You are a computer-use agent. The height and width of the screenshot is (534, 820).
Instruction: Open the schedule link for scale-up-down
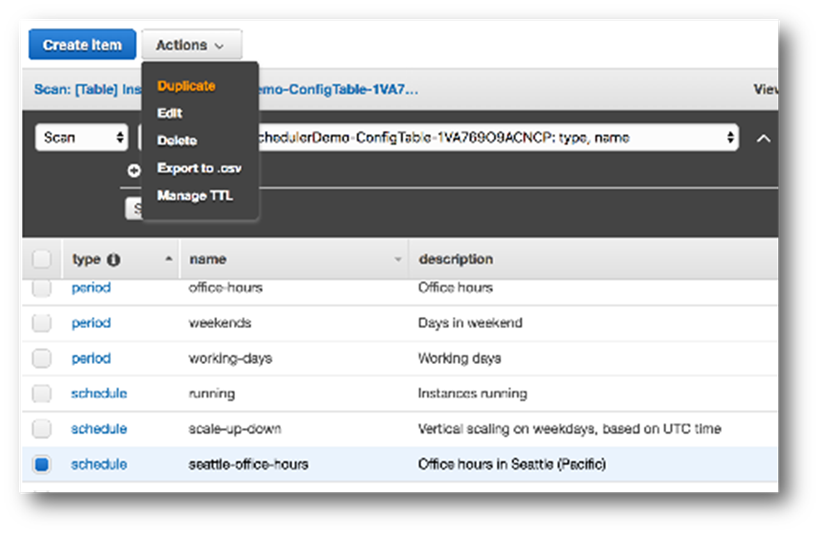coord(99,429)
